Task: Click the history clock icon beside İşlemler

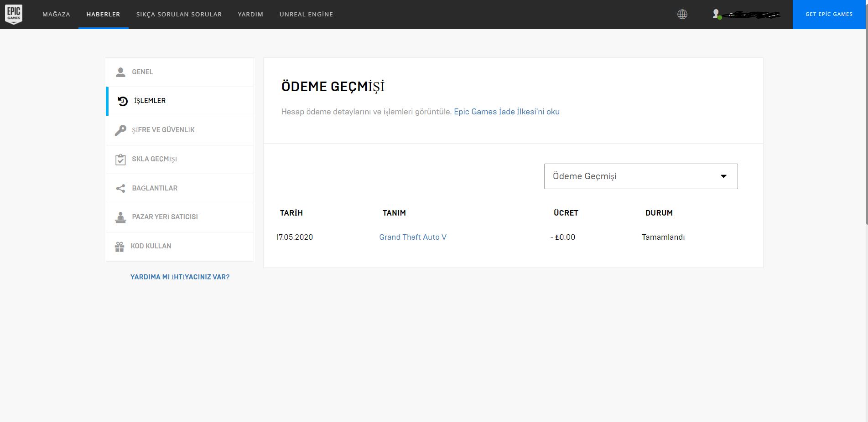Action: pyautogui.click(x=123, y=101)
